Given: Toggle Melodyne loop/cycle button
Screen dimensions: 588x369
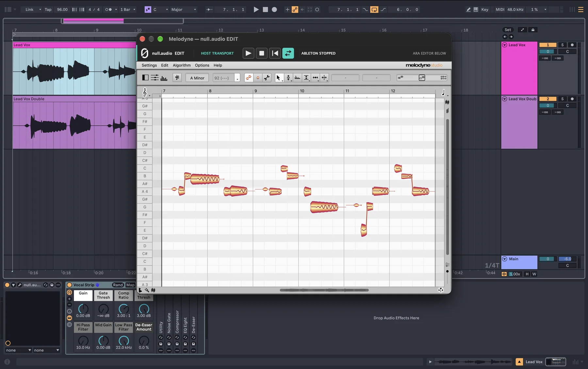Looking at the screenshot, I should 288,53.
